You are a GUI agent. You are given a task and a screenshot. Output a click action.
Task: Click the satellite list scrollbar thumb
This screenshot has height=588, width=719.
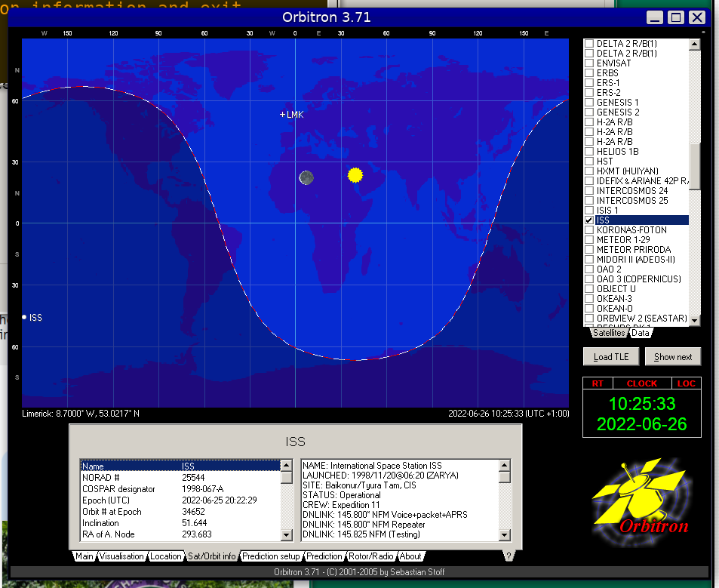tap(695, 166)
